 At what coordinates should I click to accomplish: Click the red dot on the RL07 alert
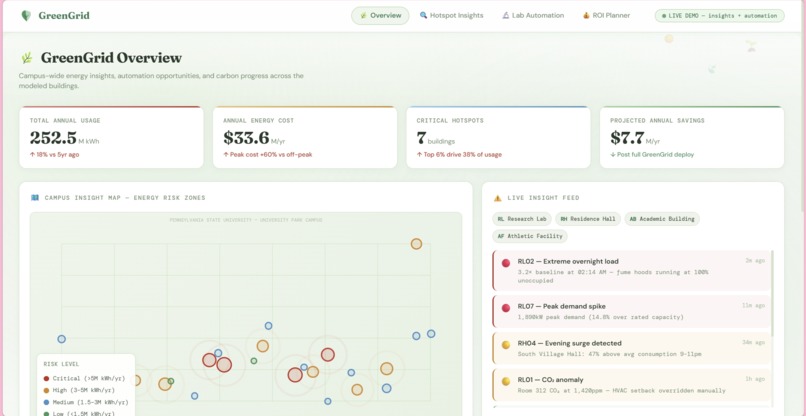coord(506,308)
